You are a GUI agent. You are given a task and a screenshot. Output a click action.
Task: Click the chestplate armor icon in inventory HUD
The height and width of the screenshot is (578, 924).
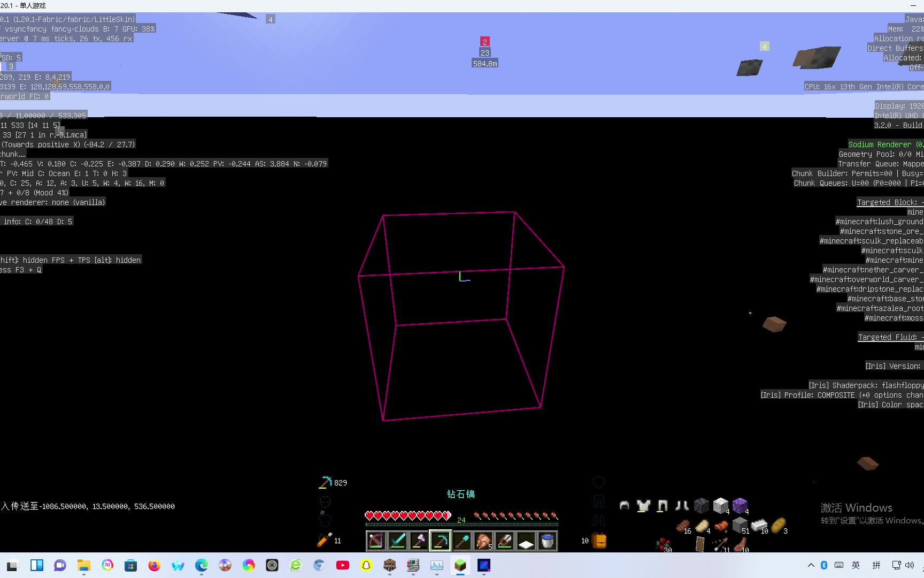[644, 505]
